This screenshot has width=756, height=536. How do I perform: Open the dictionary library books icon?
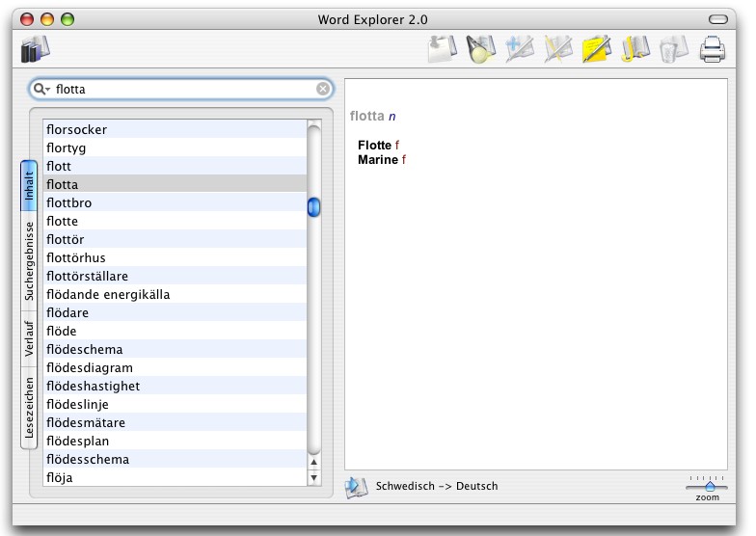35,49
